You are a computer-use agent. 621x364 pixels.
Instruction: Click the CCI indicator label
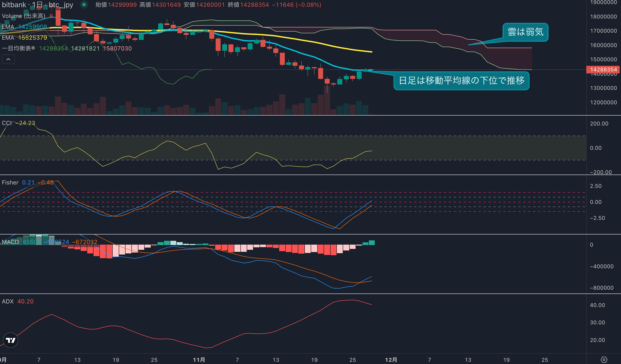pyautogui.click(x=7, y=123)
